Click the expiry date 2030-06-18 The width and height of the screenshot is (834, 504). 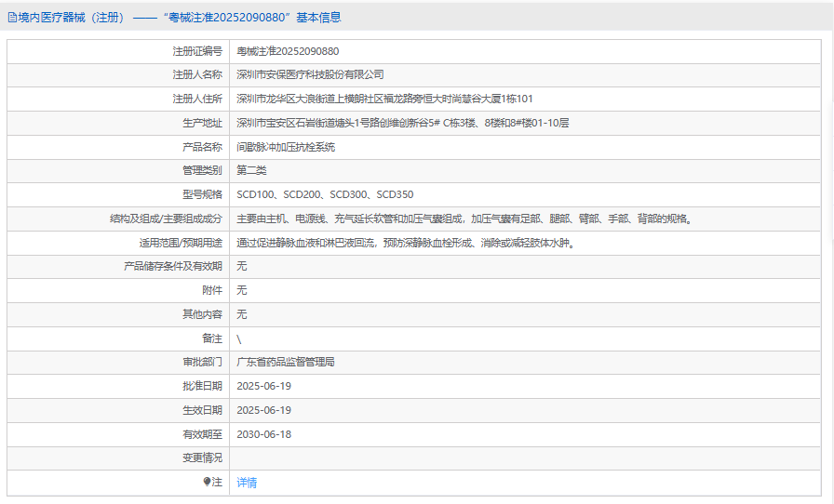[x=263, y=434]
